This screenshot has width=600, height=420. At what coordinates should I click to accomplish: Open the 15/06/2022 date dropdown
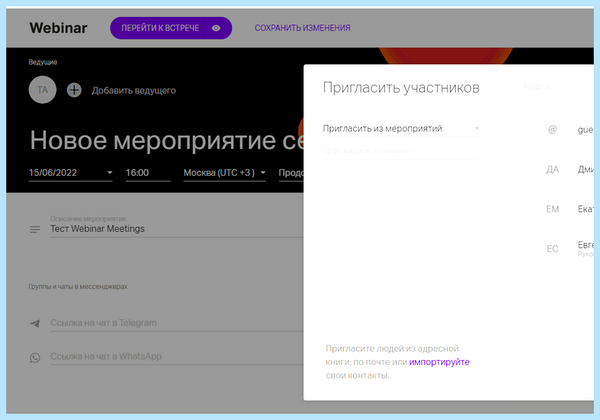[70, 173]
